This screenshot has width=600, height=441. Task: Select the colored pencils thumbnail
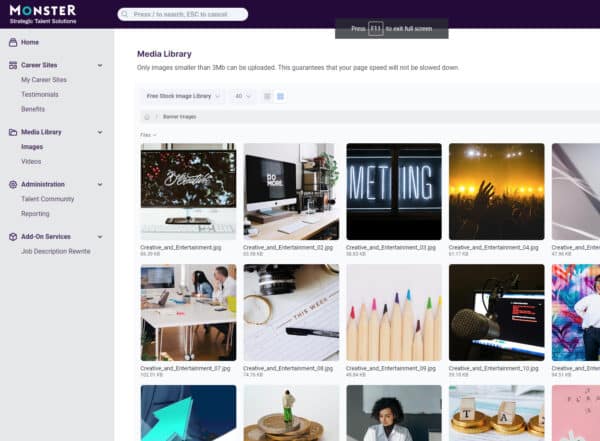[394, 312]
